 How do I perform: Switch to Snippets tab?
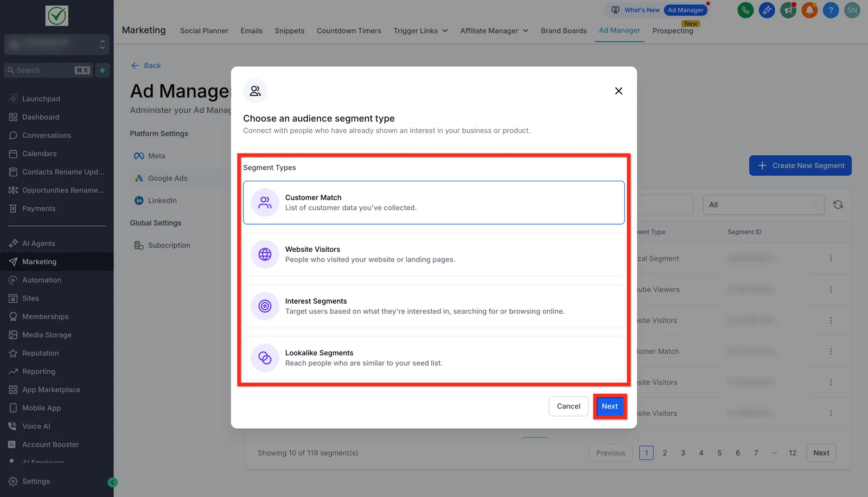290,31
